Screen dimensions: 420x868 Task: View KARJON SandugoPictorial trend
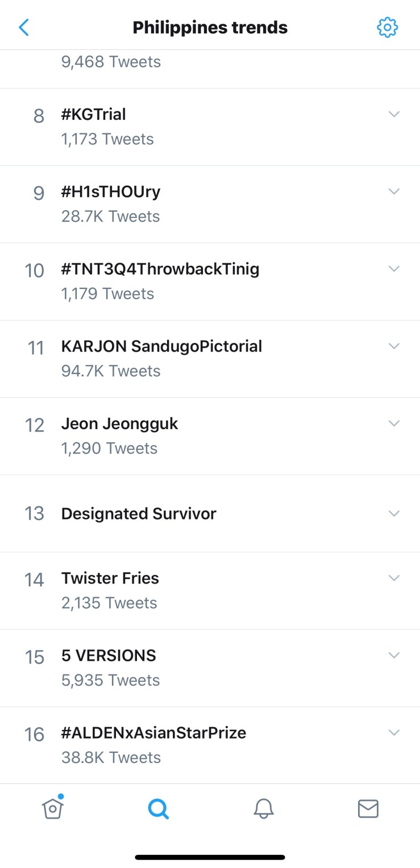pyautogui.click(x=161, y=346)
